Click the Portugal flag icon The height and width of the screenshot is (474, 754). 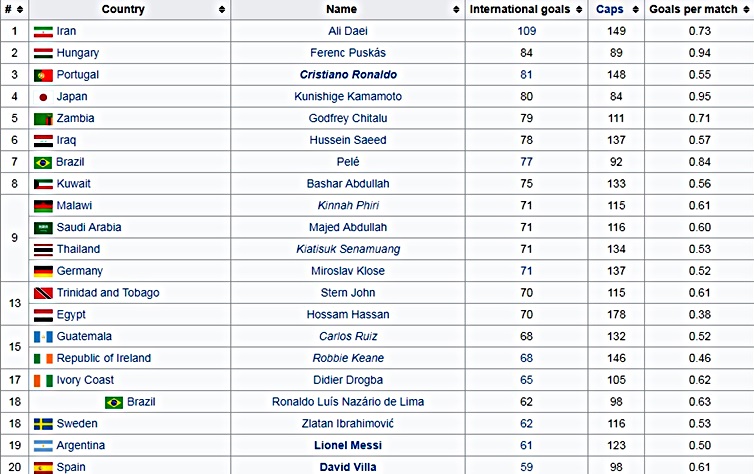[x=43, y=75]
